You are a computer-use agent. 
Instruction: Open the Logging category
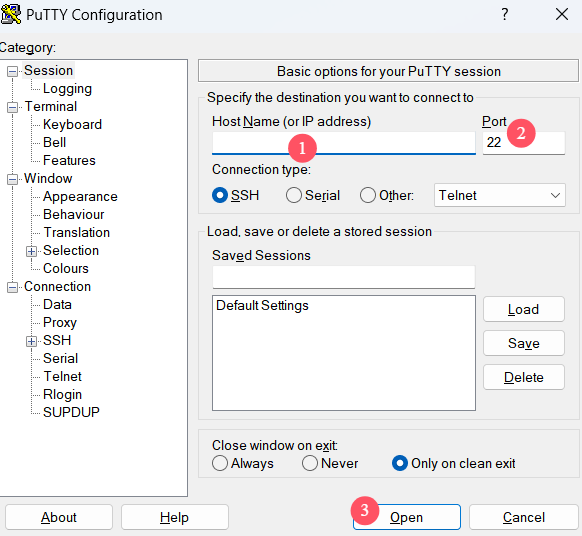coord(67,89)
